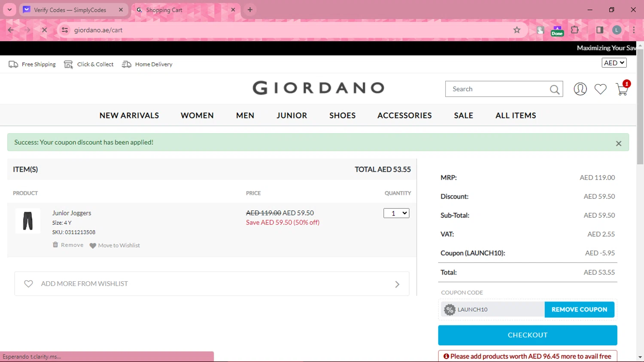Image resolution: width=644 pixels, height=362 pixels.
Task: Open the Men menu
Action: click(x=245, y=116)
